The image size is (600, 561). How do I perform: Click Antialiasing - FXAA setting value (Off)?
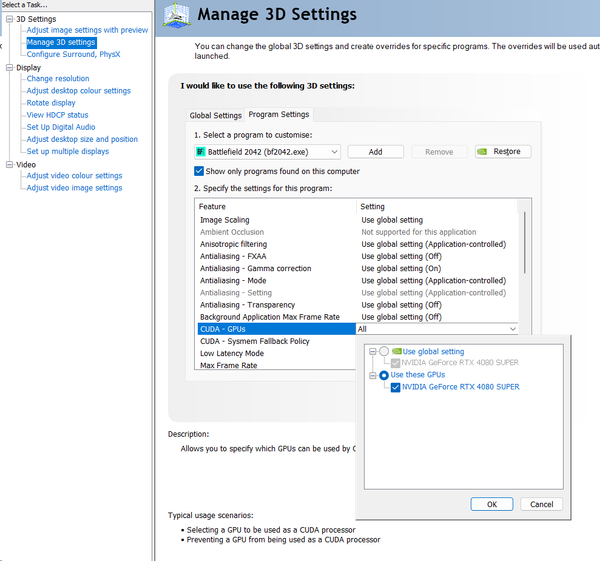point(401,256)
